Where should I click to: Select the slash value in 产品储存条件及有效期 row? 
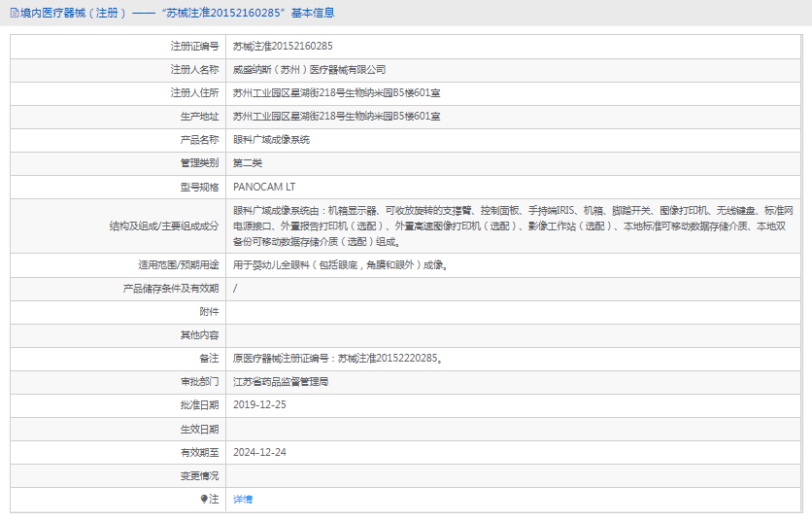[x=235, y=289]
